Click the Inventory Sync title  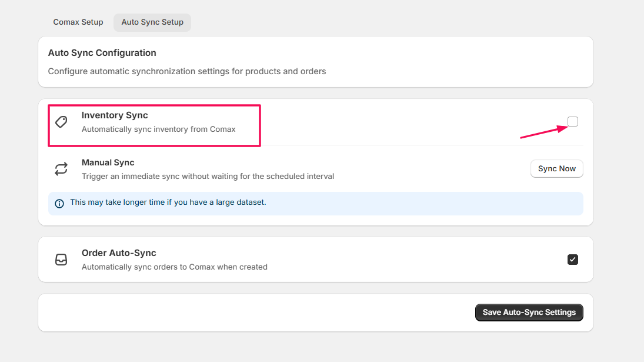click(x=115, y=115)
